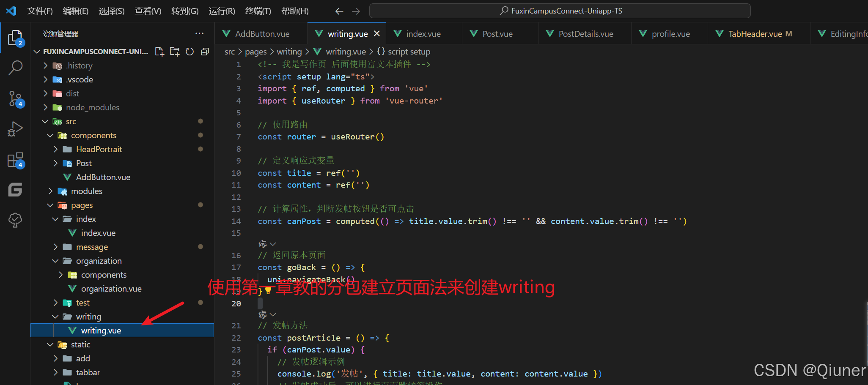Collapse all folders in explorer
This screenshot has width=868, height=385.
click(x=205, y=52)
